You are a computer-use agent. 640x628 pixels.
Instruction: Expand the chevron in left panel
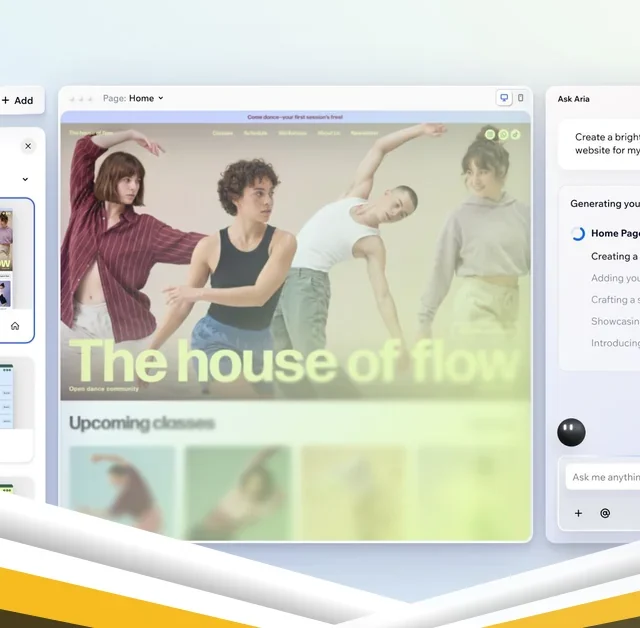click(25, 180)
